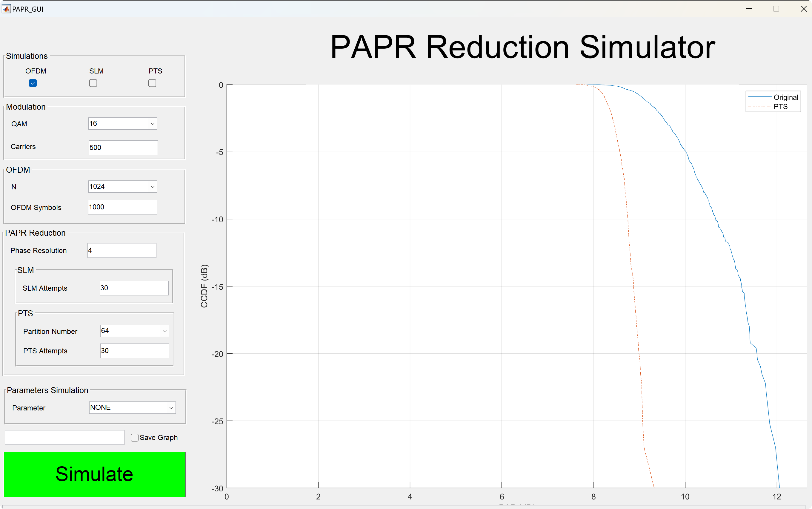Enable the PTS simulation checkbox

coord(152,83)
